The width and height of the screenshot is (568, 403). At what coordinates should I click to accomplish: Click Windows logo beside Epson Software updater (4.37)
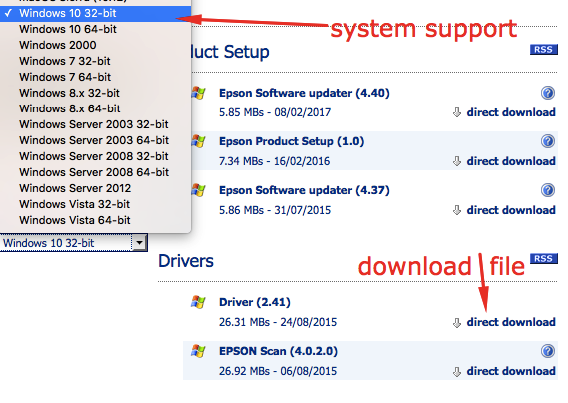[x=198, y=190]
